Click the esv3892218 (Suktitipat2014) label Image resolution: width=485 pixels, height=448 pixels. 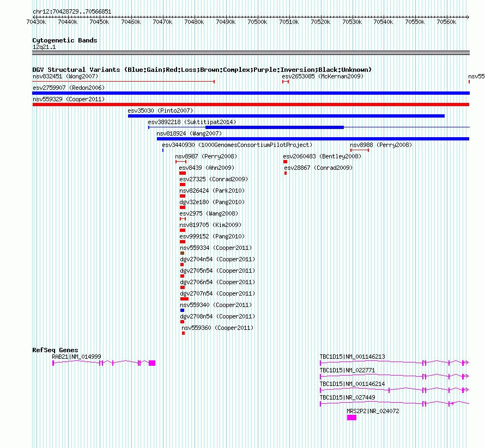coord(192,122)
